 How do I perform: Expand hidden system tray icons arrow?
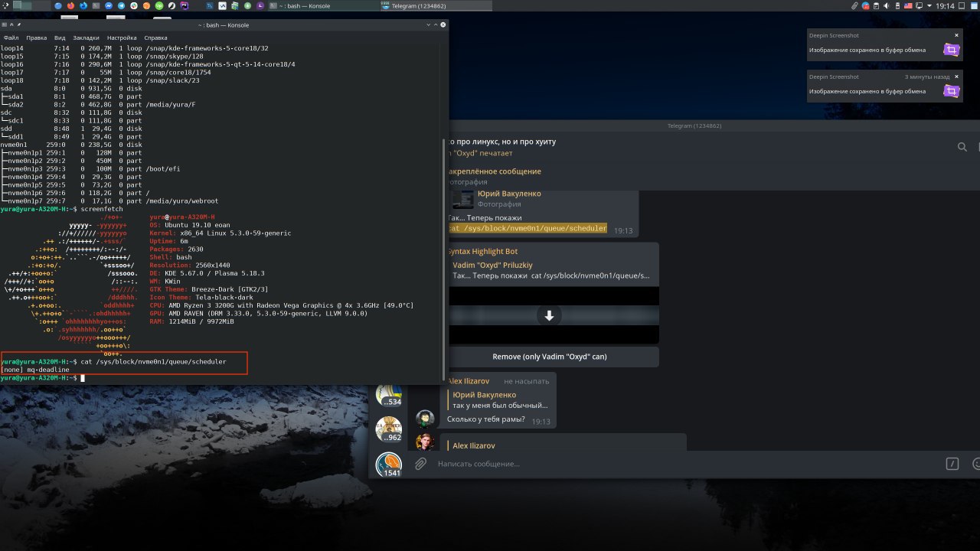(x=929, y=5)
